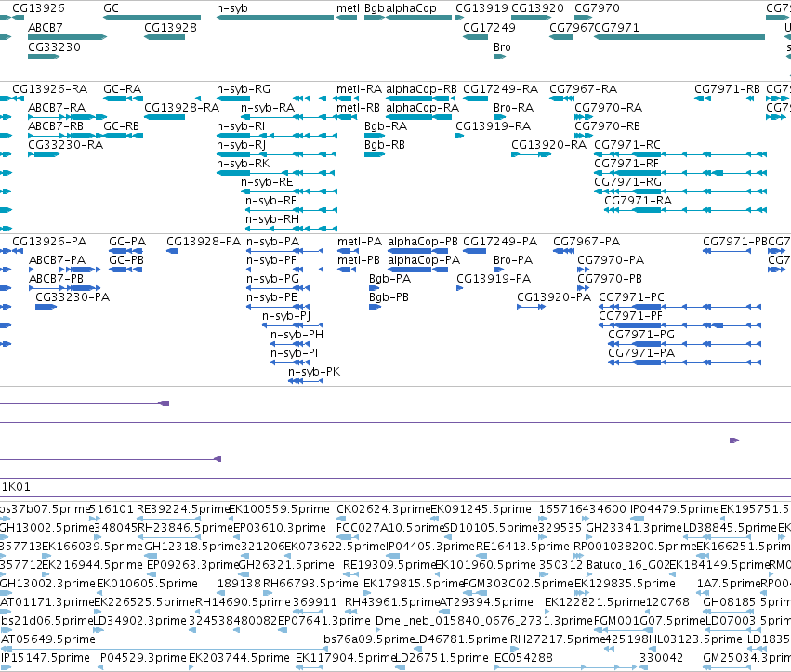Viewport: 791px width, 672px height.
Task: Open the CG7971-PG protein label
Action: pos(641,335)
